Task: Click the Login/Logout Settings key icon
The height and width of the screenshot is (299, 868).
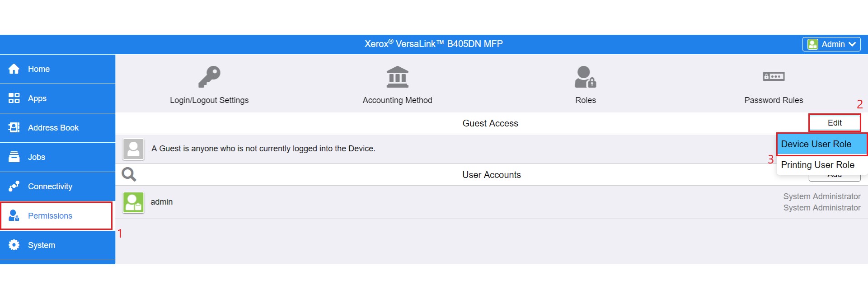Action: [x=209, y=77]
